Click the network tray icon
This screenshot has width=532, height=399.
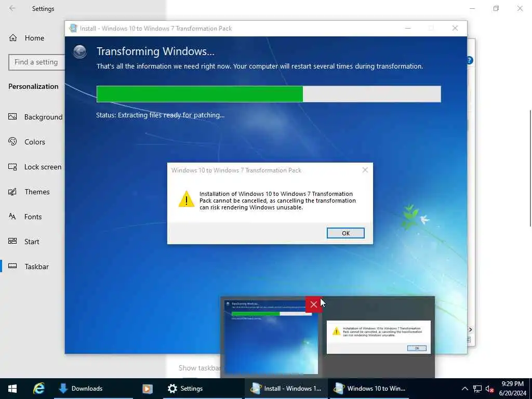pyautogui.click(x=477, y=389)
